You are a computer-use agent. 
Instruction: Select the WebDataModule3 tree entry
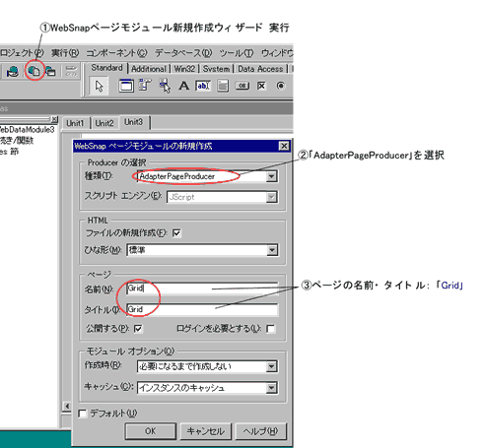tap(27, 130)
